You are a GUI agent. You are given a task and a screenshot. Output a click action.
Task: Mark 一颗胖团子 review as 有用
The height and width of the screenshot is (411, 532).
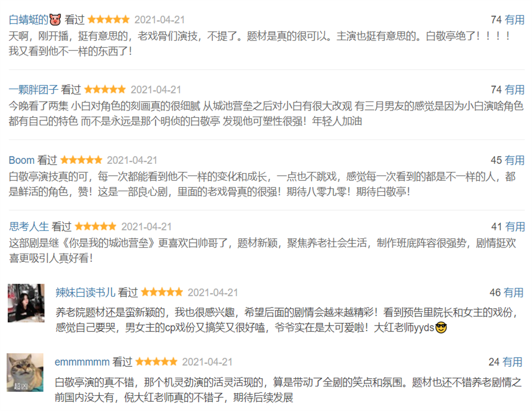tap(515, 90)
